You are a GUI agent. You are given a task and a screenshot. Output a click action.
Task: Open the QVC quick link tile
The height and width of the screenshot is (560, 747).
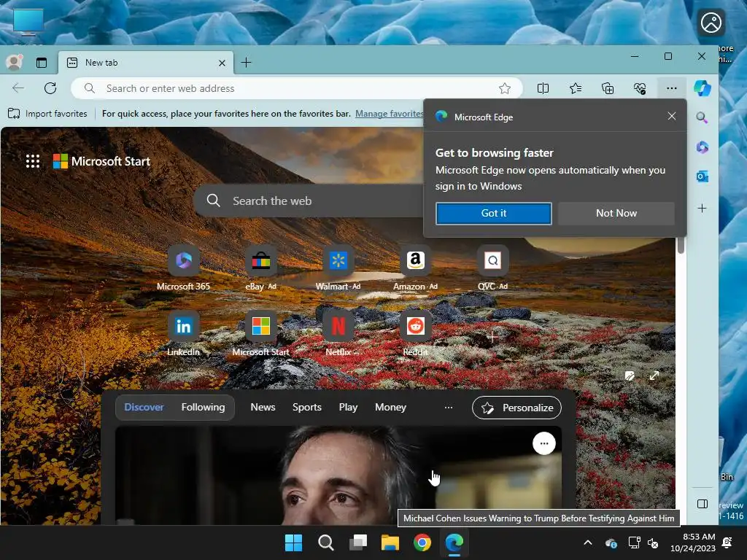click(492, 268)
